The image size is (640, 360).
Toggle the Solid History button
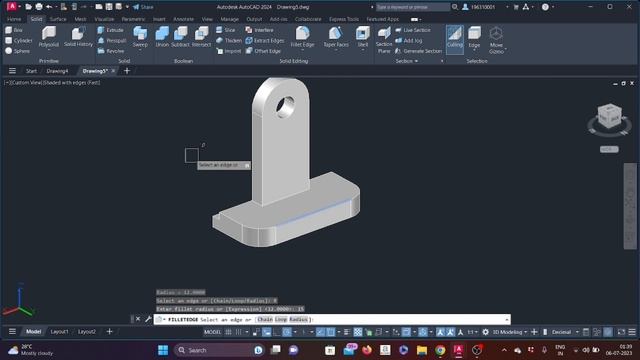[x=78, y=37]
